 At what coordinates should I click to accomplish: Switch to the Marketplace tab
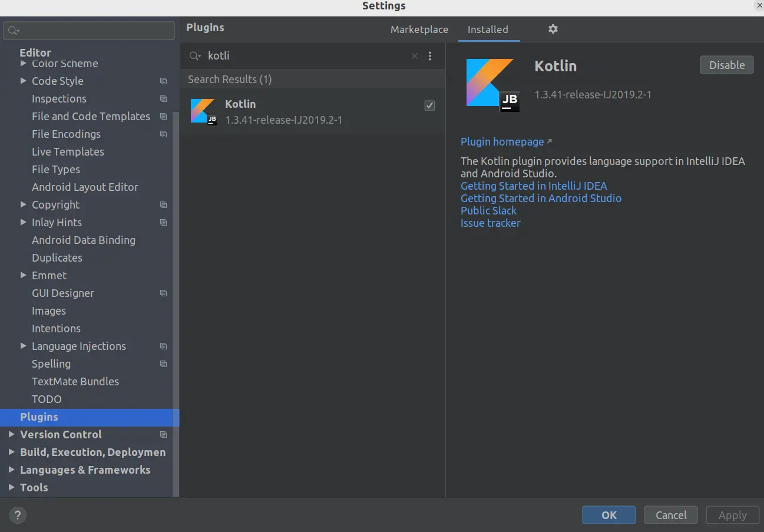click(x=419, y=29)
